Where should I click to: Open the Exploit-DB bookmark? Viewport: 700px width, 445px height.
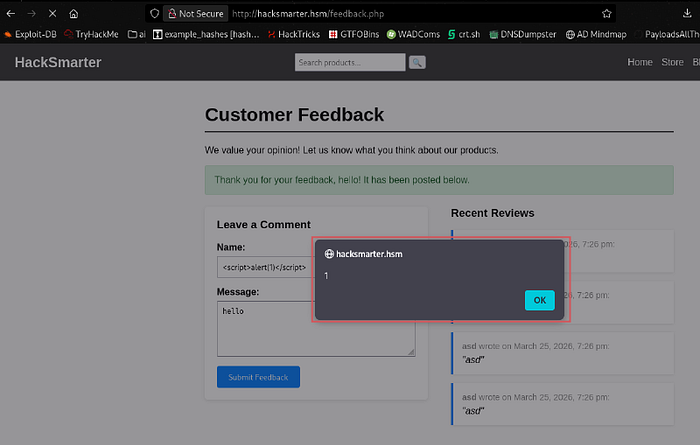point(30,34)
